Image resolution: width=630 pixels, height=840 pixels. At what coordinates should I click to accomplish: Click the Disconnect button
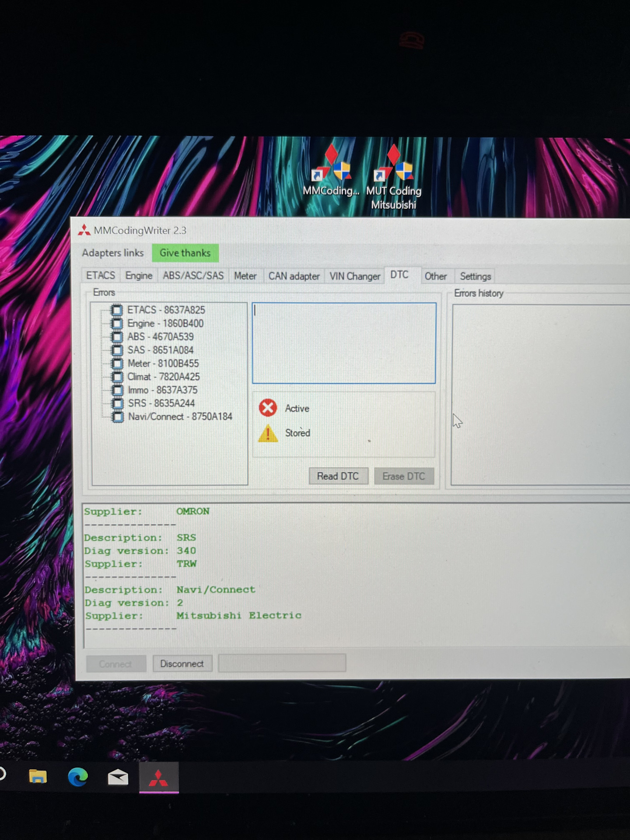pyautogui.click(x=182, y=664)
